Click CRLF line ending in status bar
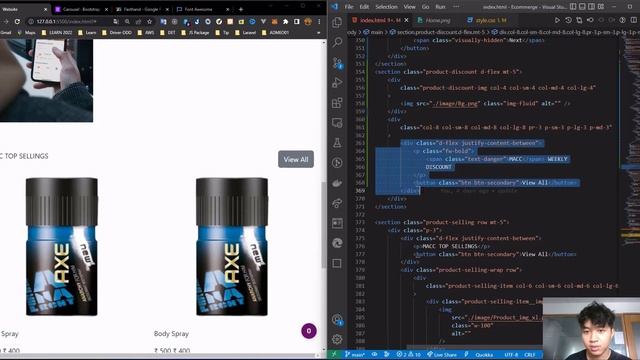The image size is (640, 360). tap(530, 354)
